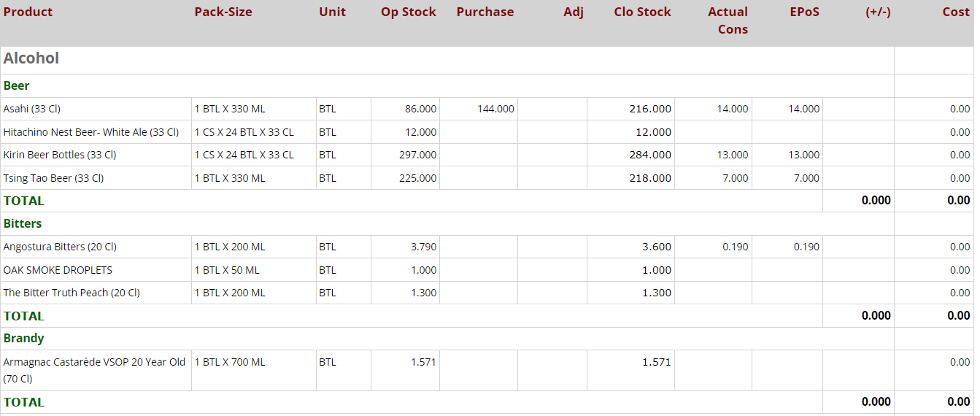The width and height of the screenshot is (980, 416).
Task: Click the Pack-Size column header
Action: click(x=223, y=12)
